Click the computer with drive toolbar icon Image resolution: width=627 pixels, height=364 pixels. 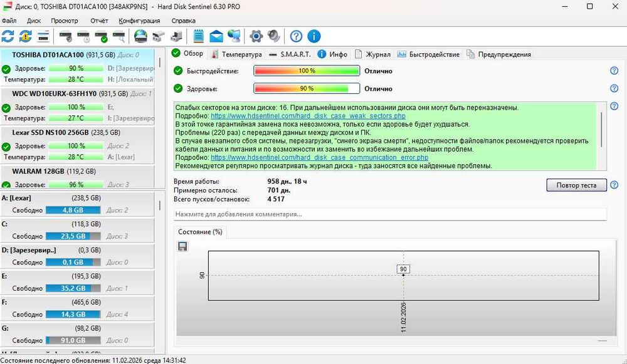tap(176, 36)
